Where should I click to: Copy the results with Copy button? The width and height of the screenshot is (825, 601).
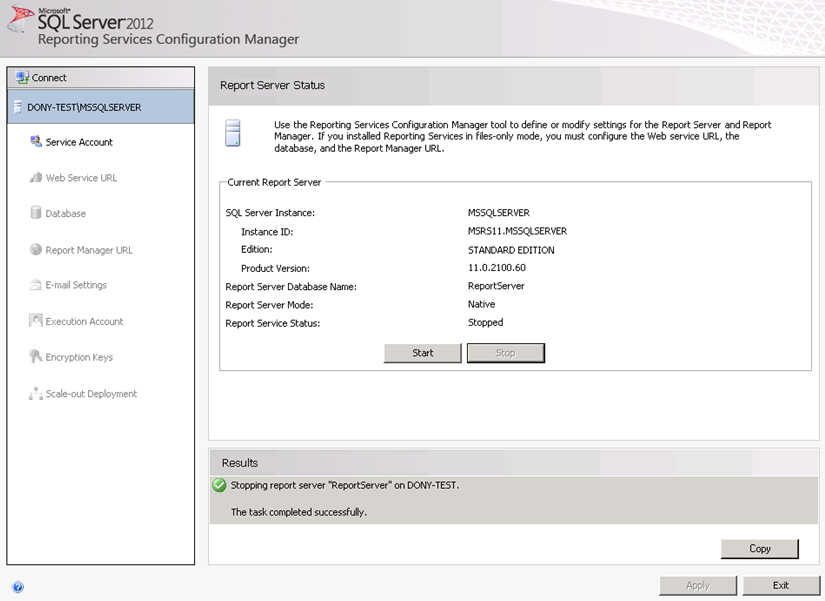click(x=759, y=548)
